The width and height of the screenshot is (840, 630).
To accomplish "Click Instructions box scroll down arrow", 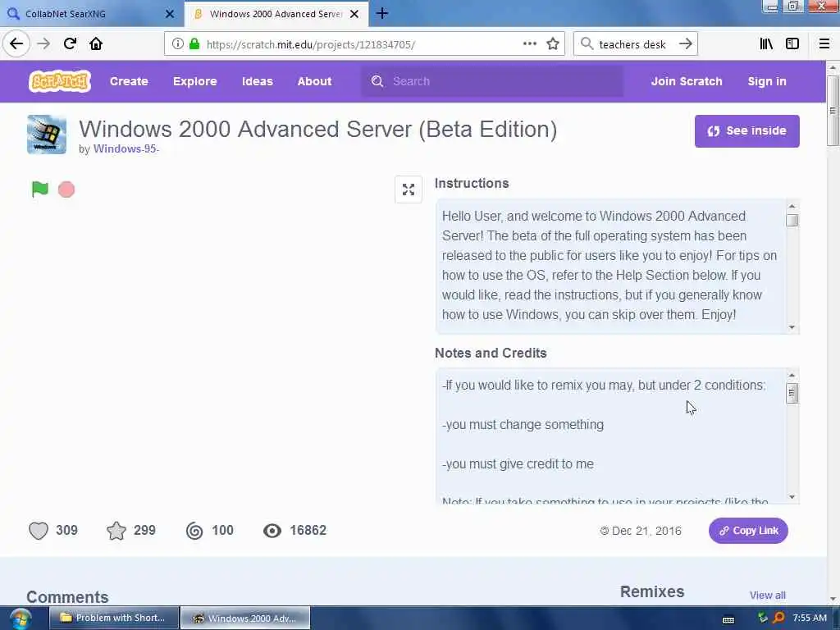I will pos(792,327).
